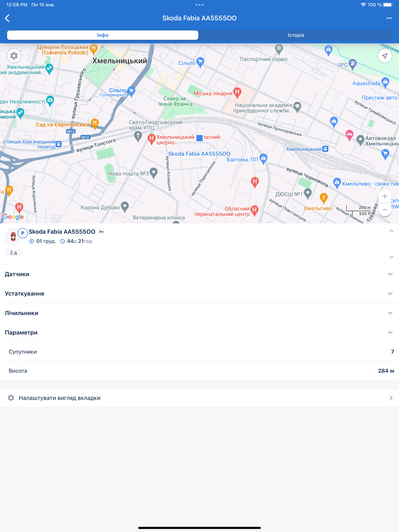The image size is (399, 532).
Task: Tap the ДЮСШ №1 pin
Action: tap(308, 193)
